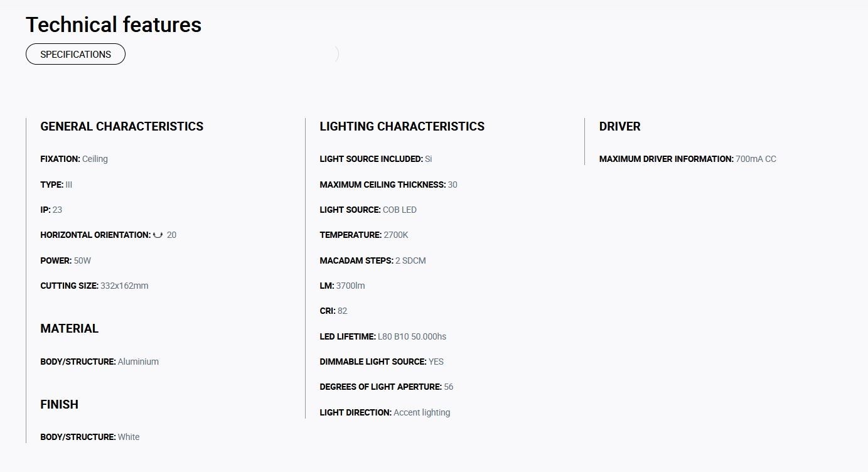868x472 pixels.
Task: Select the BODY/STRUCTURE Aluminium entry
Action: point(100,362)
